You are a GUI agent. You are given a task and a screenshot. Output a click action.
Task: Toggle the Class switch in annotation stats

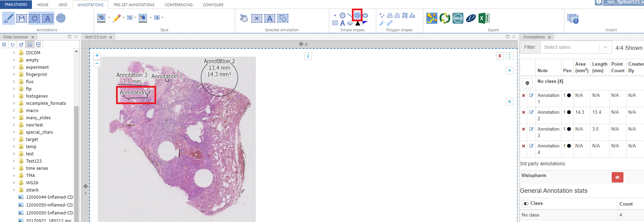coord(526,203)
